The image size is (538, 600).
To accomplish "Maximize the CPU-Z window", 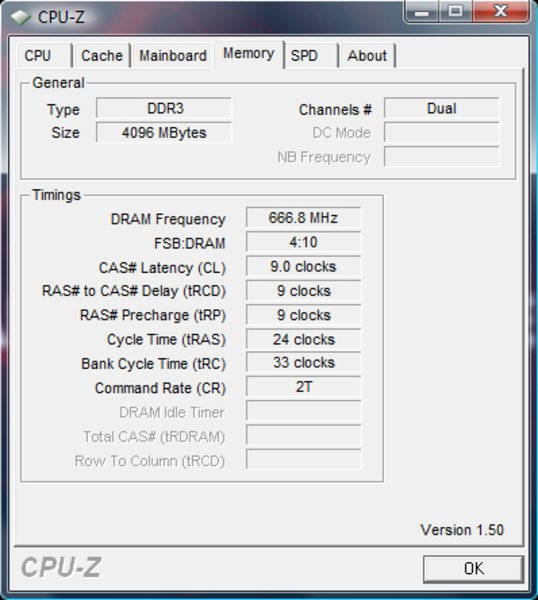I will pyautogui.click(x=455, y=12).
